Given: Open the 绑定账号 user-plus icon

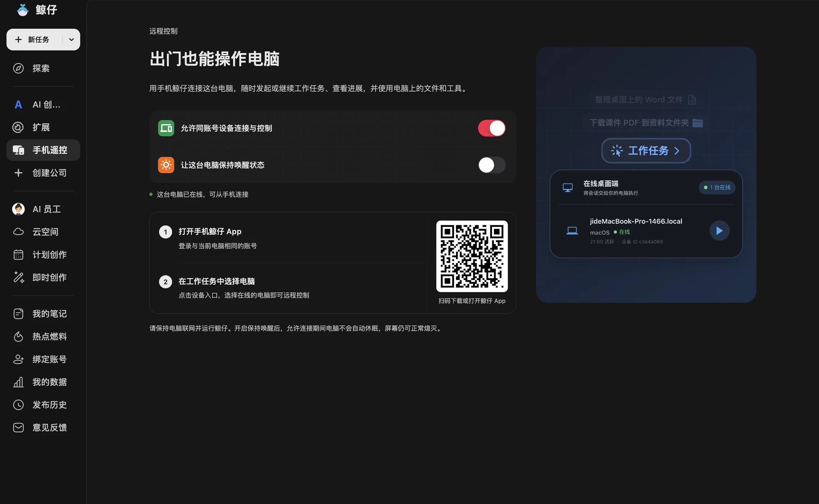Looking at the screenshot, I should point(18,359).
